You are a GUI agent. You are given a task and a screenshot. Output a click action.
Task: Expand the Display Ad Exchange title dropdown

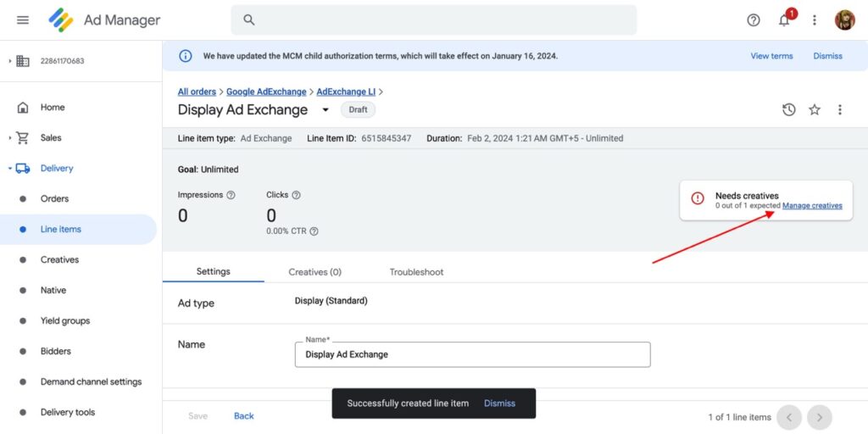tap(325, 110)
